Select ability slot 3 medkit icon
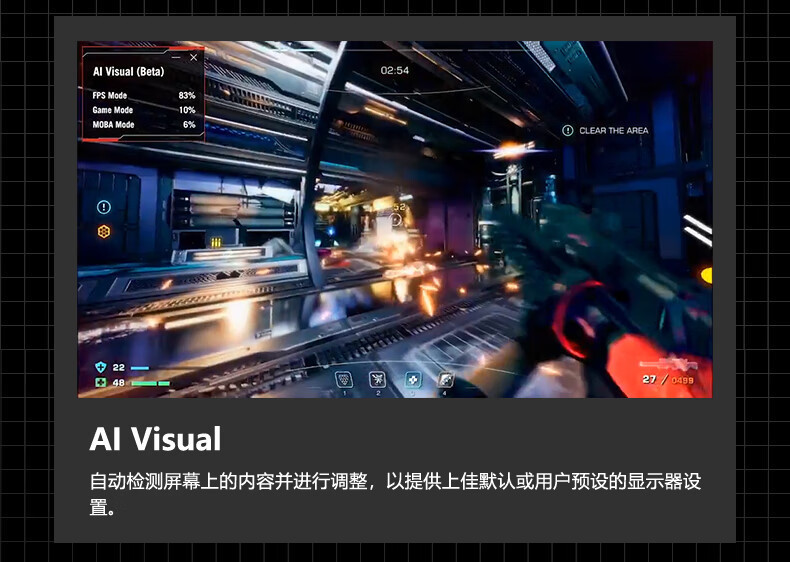790x562 pixels. pos(413,380)
